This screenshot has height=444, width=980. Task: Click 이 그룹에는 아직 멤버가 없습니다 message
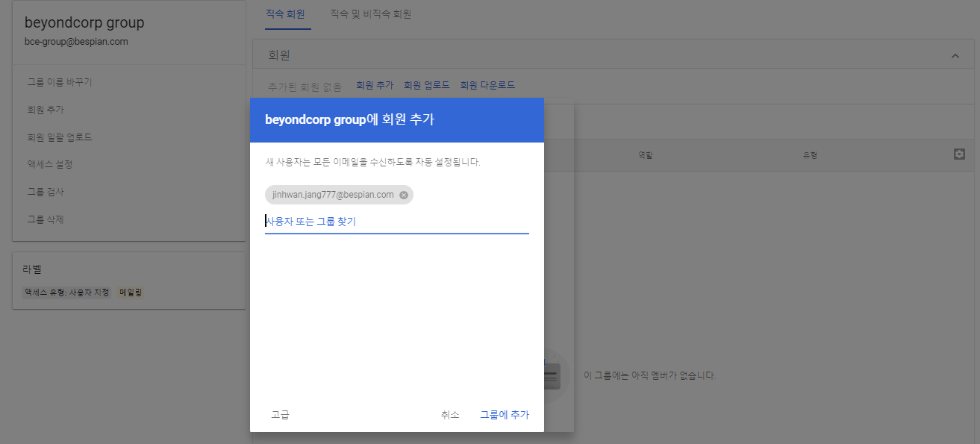[x=649, y=375]
